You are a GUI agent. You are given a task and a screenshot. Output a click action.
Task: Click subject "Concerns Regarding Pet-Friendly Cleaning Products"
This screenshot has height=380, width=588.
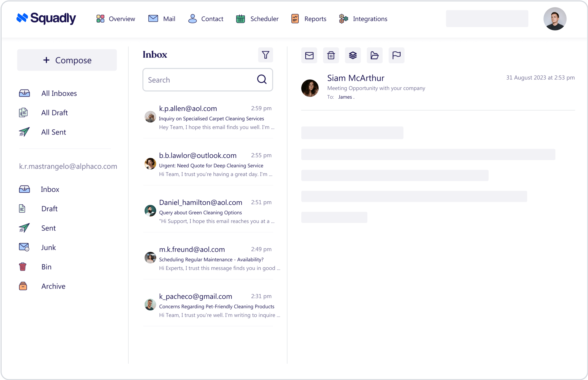[x=217, y=306]
